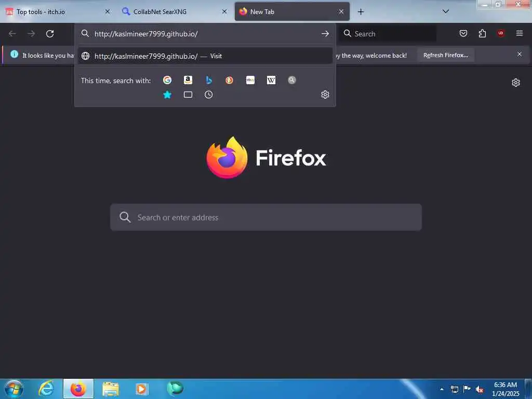
Task: Launch Internet Explorer from taskbar
Action: coord(46,389)
